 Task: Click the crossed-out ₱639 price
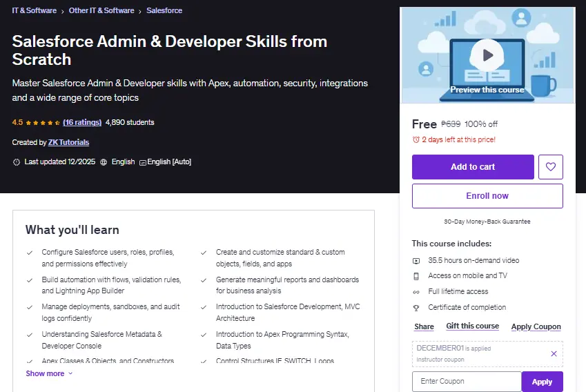point(451,124)
